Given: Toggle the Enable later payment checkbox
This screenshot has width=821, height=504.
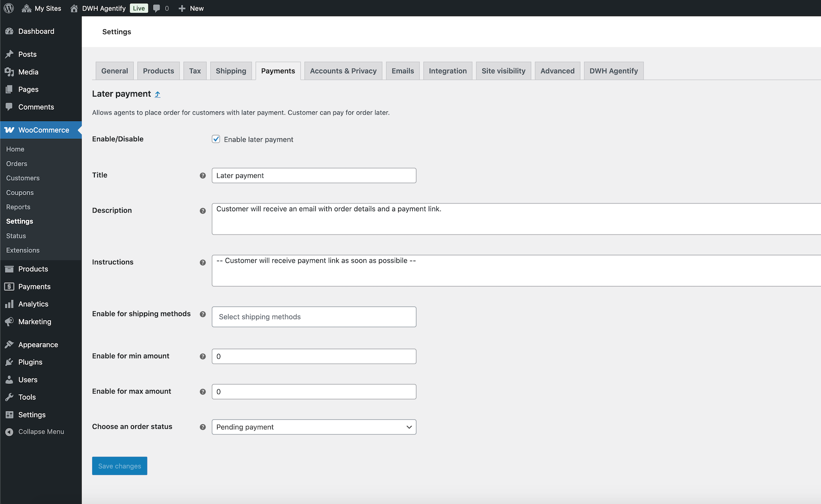Looking at the screenshot, I should click(x=216, y=139).
